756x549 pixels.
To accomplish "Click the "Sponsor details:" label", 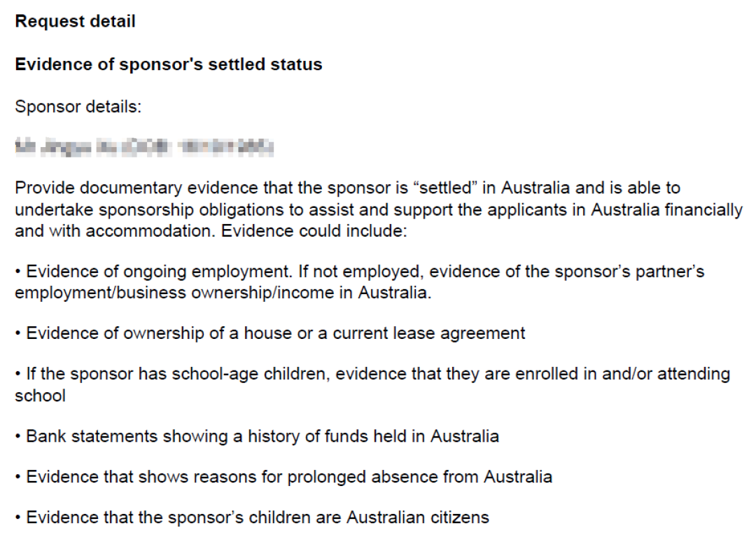I will (78, 107).
